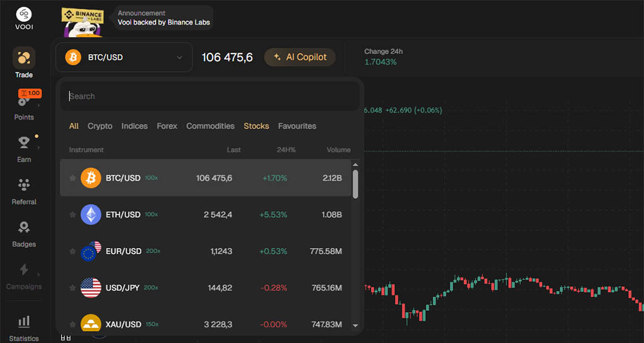Open the Trade section icon

24,58
